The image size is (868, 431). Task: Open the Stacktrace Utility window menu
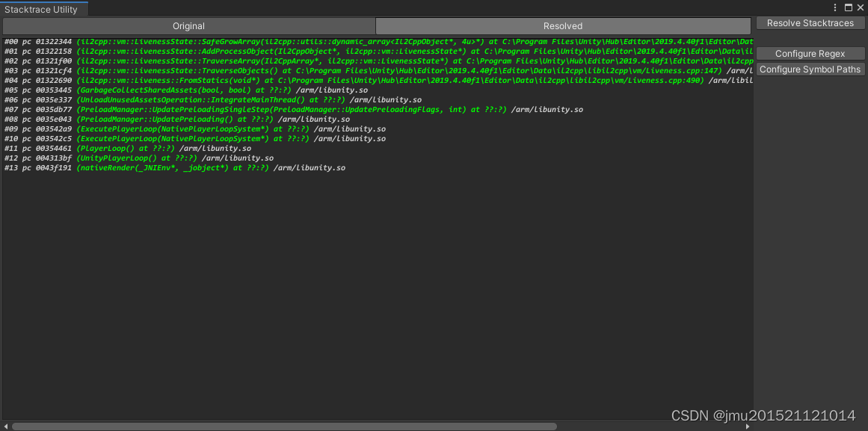[835, 7]
